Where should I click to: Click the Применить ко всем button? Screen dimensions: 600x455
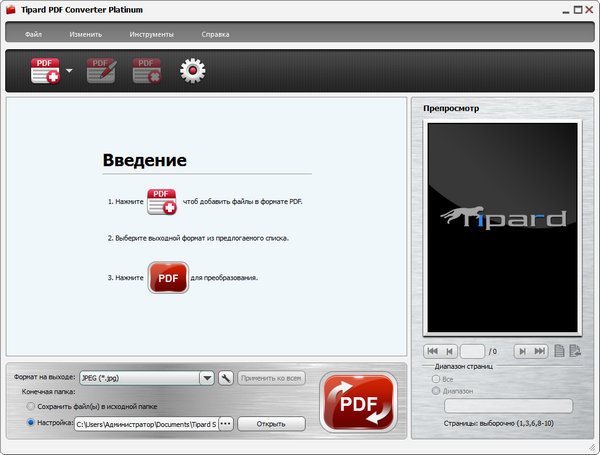pyautogui.click(x=271, y=378)
